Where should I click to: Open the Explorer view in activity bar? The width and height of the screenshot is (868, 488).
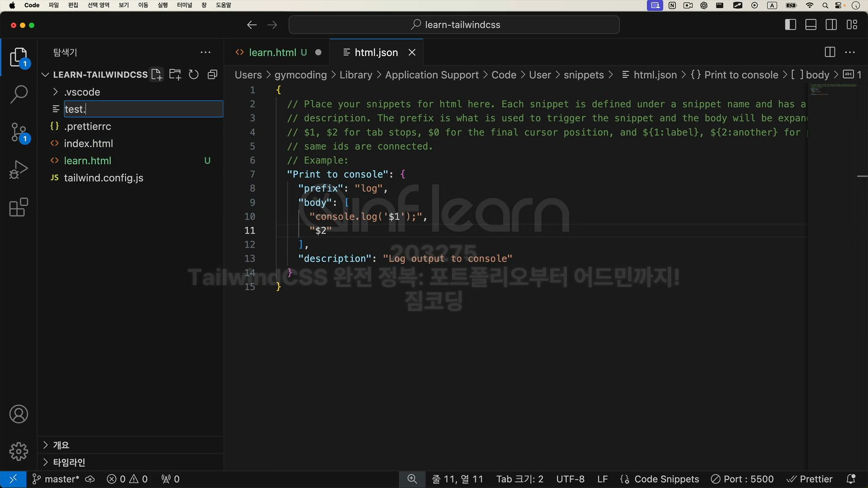[19, 57]
